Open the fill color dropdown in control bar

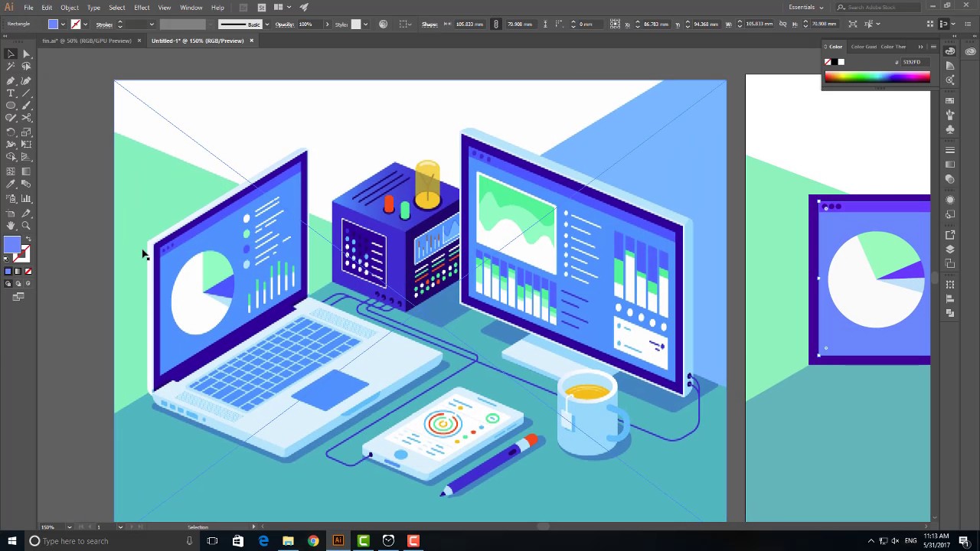[x=63, y=24]
